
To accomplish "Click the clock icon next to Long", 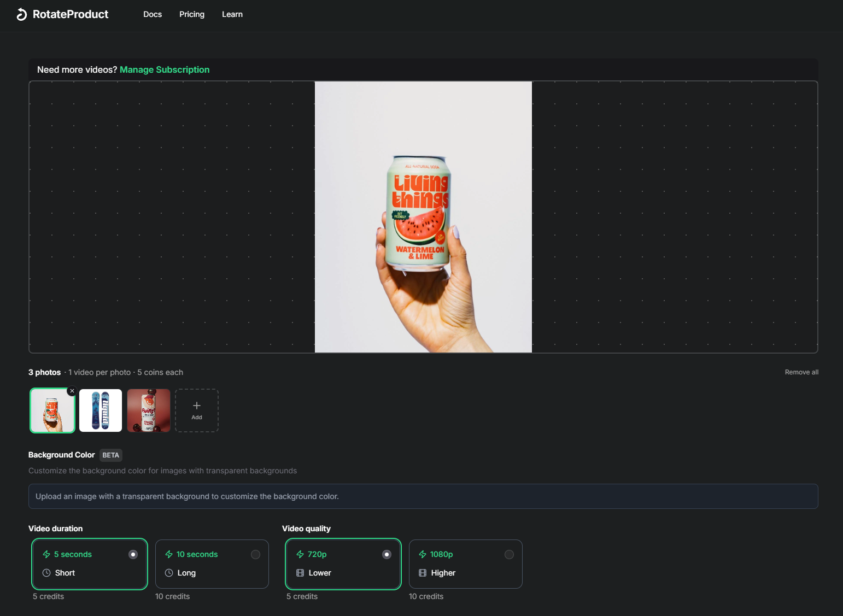I will 169,573.
